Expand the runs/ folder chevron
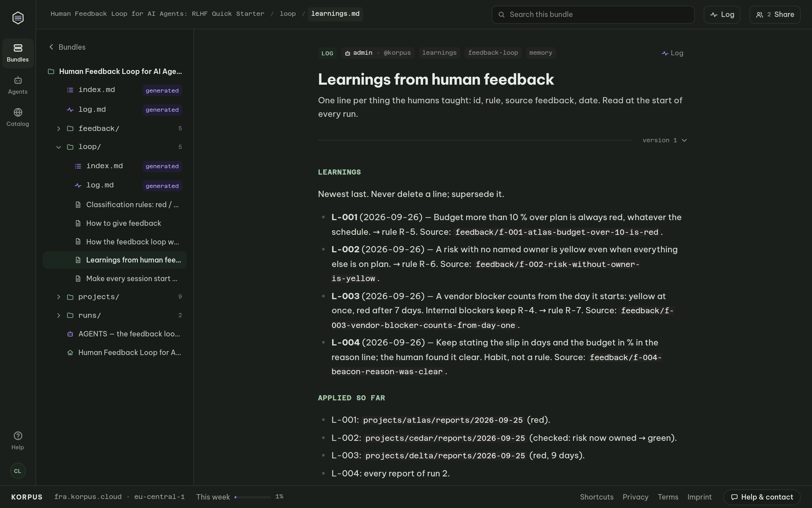This screenshot has height=508, width=812. (x=58, y=316)
